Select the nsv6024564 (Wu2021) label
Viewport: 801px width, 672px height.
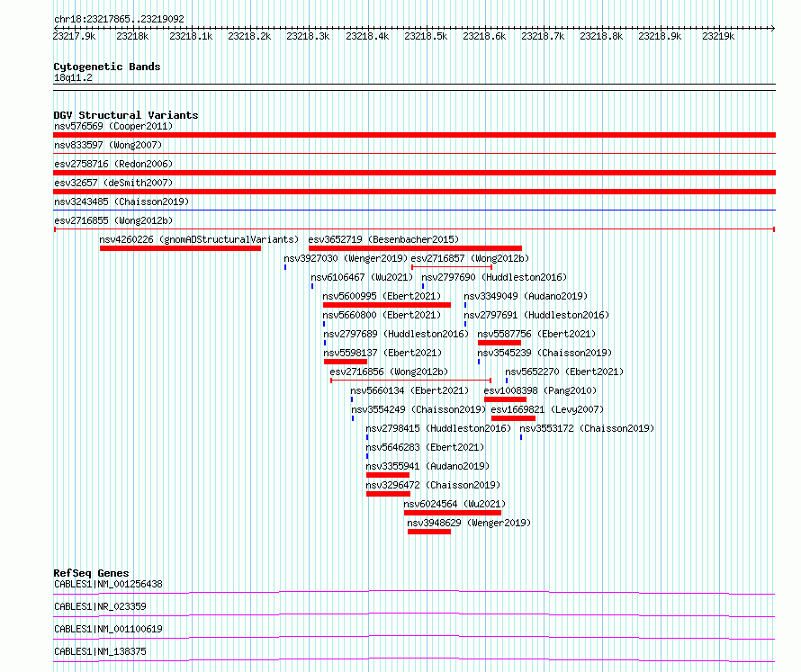[x=454, y=504]
